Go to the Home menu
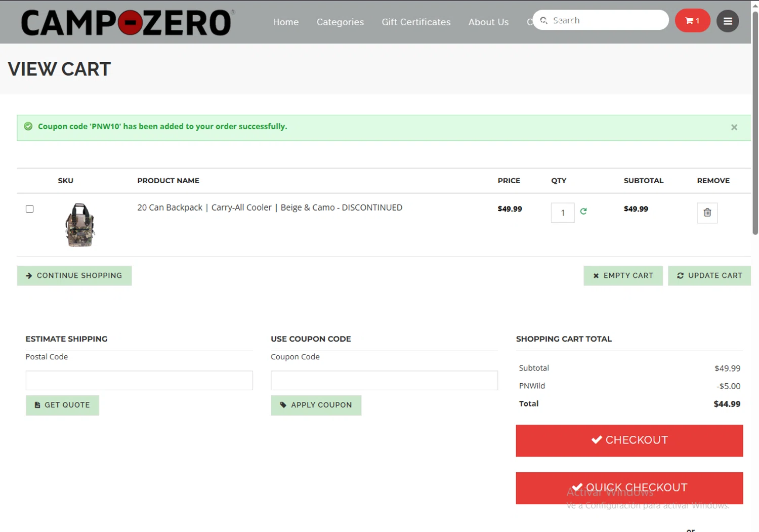 (x=286, y=22)
